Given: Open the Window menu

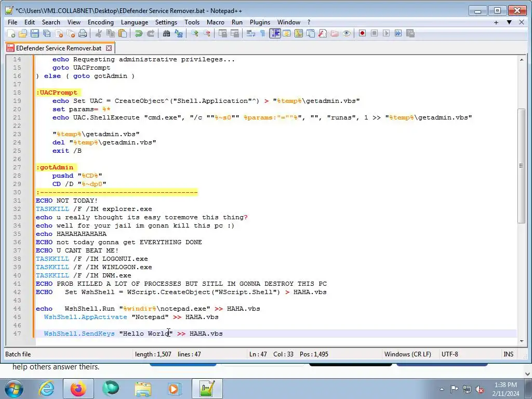Looking at the screenshot, I should 289,22.
